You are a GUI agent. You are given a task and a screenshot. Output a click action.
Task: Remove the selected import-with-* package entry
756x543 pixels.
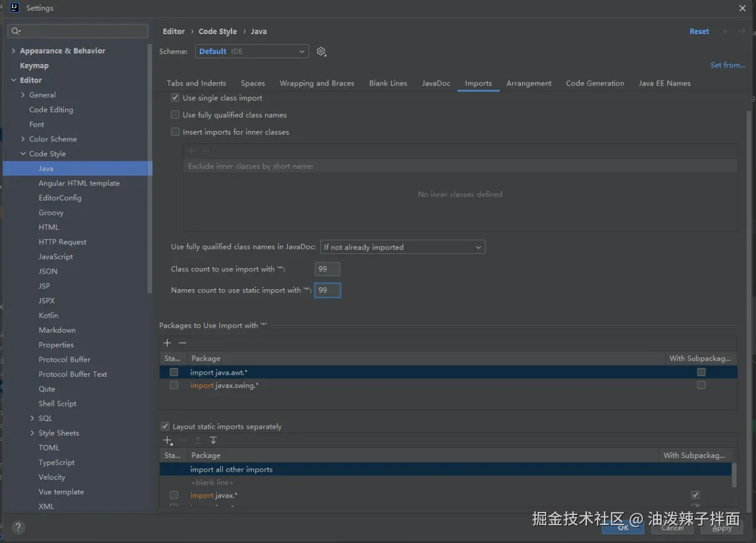tap(182, 343)
